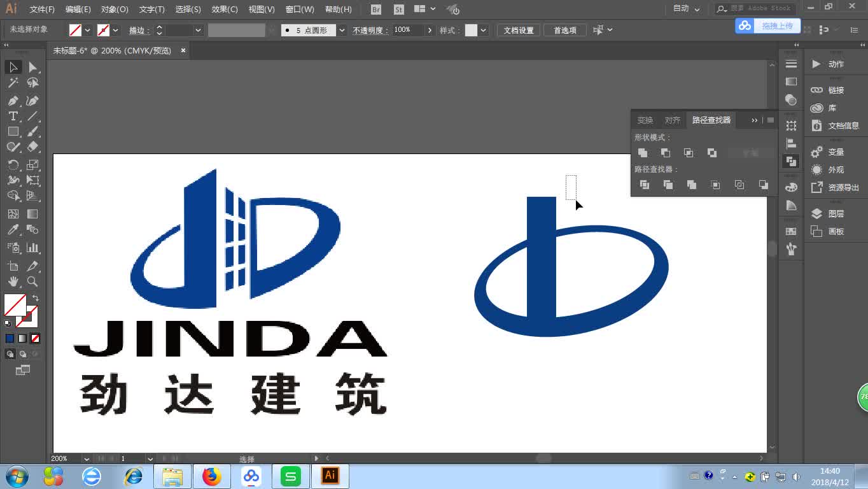Select the Rectangle tool
Image resolution: width=868 pixels, height=489 pixels.
[x=13, y=131]
